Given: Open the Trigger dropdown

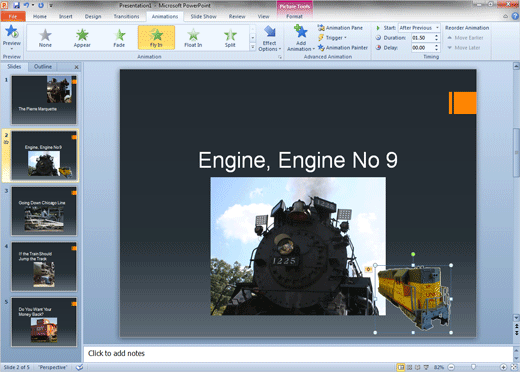Looking at the screenshot, I should tap(332, 38).
